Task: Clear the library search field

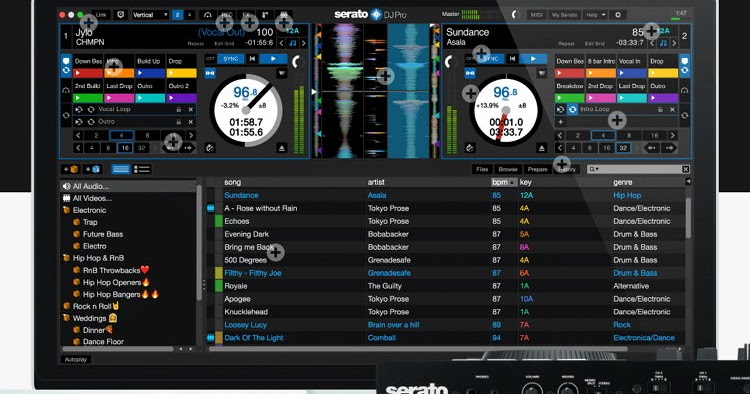Action: (x=685, y=169)
